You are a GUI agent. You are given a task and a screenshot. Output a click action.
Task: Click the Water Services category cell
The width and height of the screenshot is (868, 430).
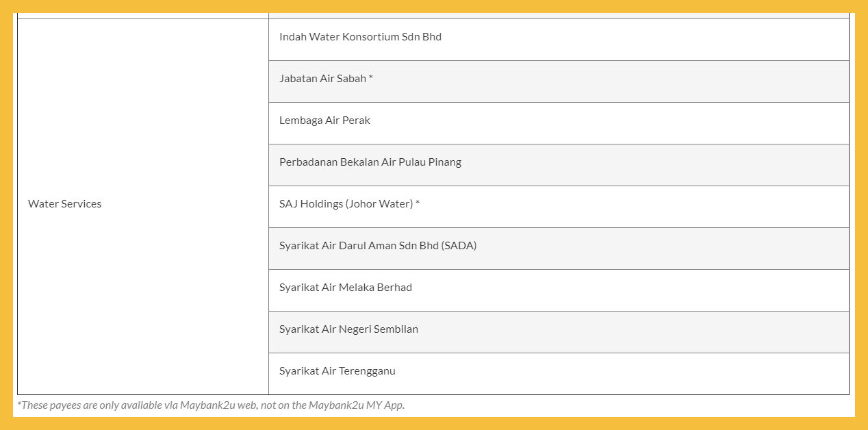pos(65,204)
